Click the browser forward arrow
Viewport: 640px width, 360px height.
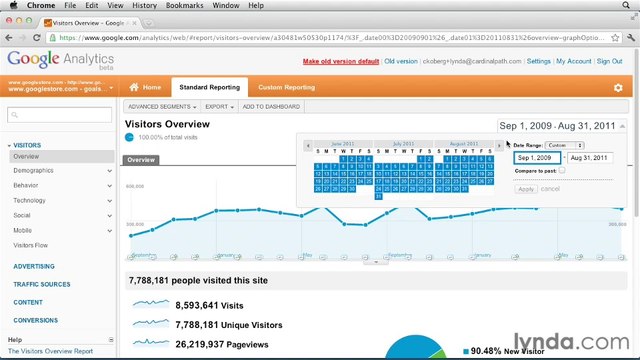(22, 38)
